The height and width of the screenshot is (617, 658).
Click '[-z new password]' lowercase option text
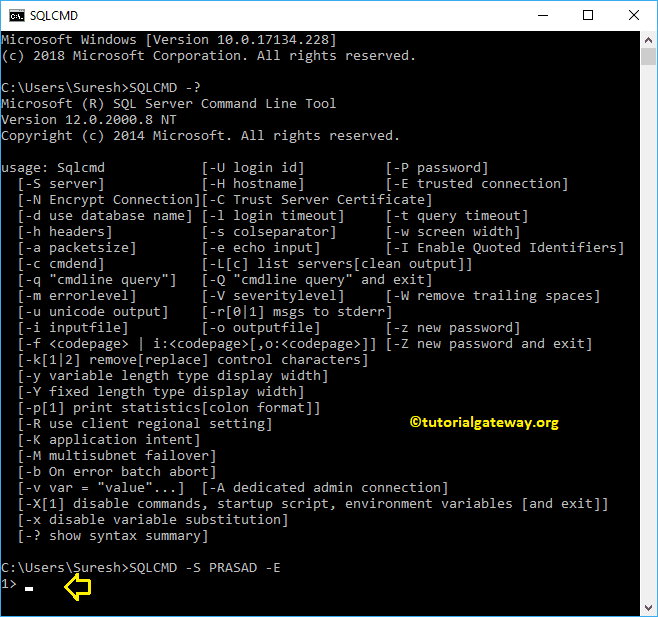(453, 328)
